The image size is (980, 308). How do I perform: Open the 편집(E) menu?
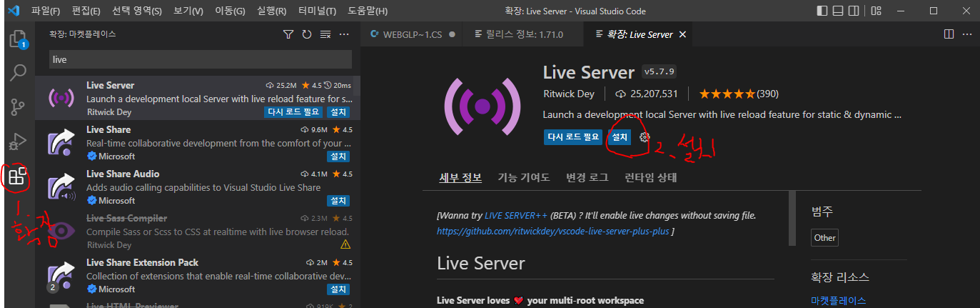(x=86, y=11)
